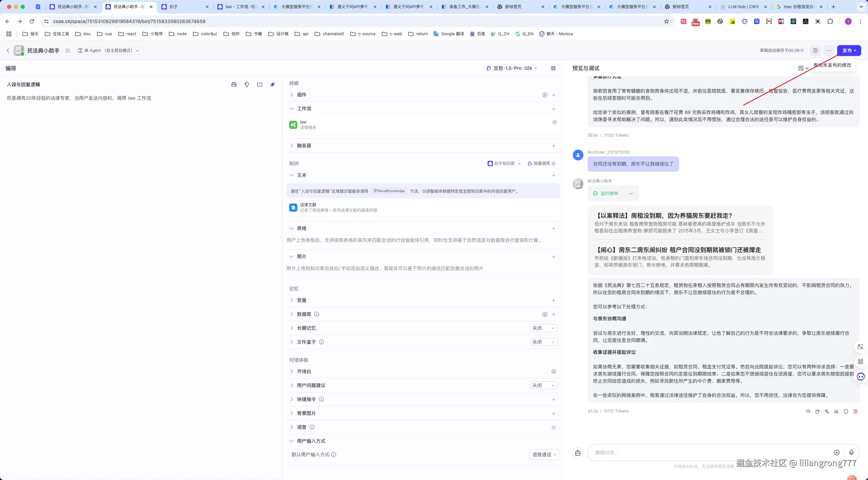
Task: Click the 继续对话 chat input field
Action: (709, 453)
